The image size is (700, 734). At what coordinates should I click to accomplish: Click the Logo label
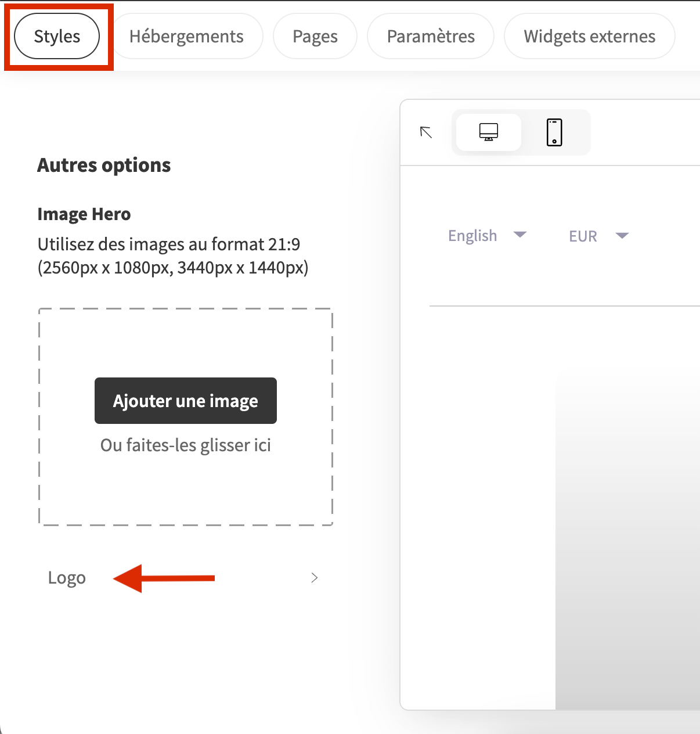[67, 577]
